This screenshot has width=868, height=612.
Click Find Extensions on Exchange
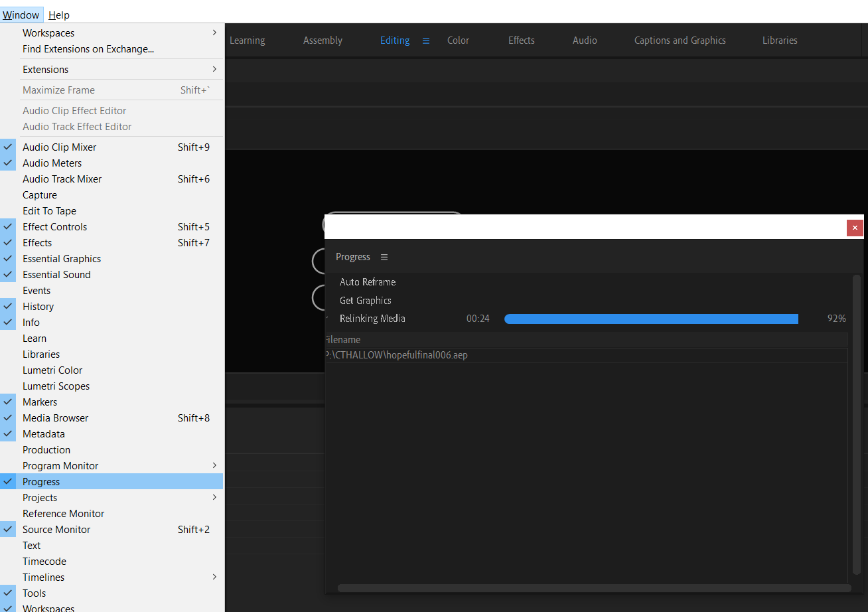tap(86, 49)
